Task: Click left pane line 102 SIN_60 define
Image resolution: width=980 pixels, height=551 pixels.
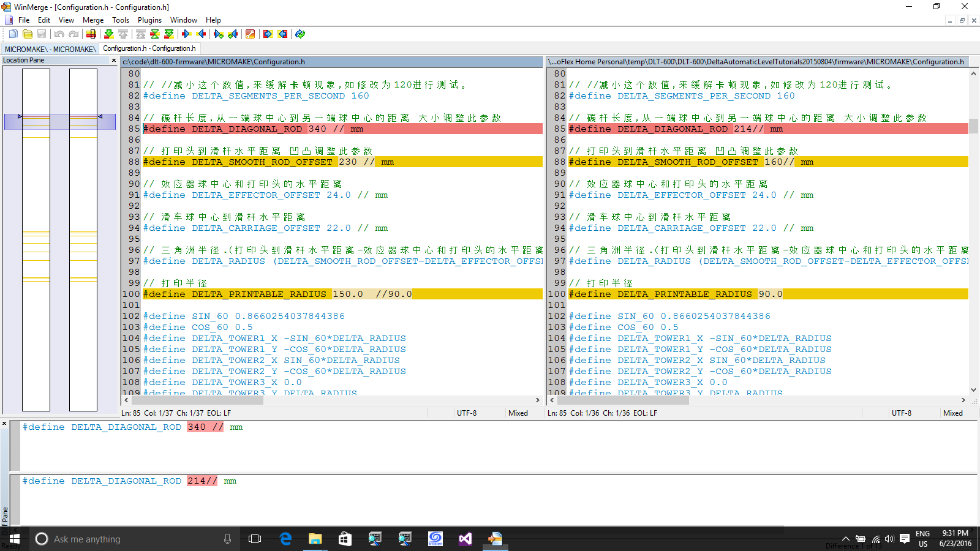Action: click(x=244, y=316)
